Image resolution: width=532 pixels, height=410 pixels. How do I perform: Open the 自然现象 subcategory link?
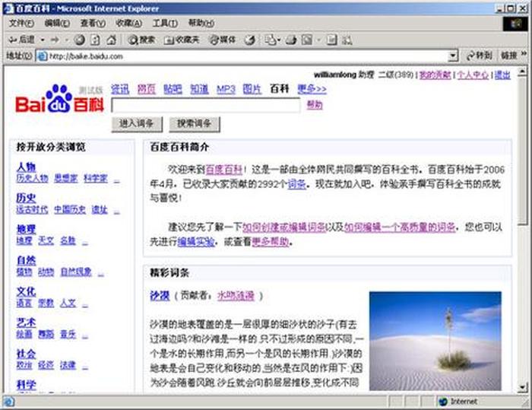click(x=76, y=272)
